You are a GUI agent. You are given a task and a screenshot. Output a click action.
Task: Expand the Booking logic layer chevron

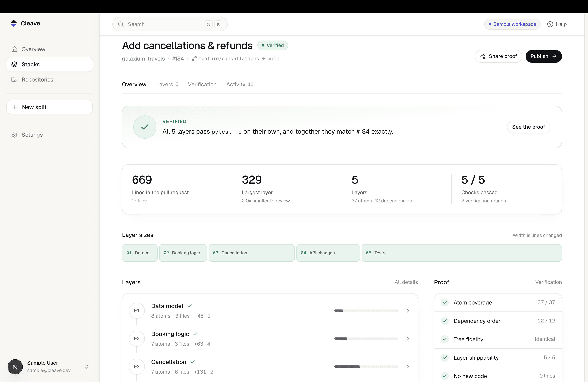pyautogui.click(x=408, y=339)
